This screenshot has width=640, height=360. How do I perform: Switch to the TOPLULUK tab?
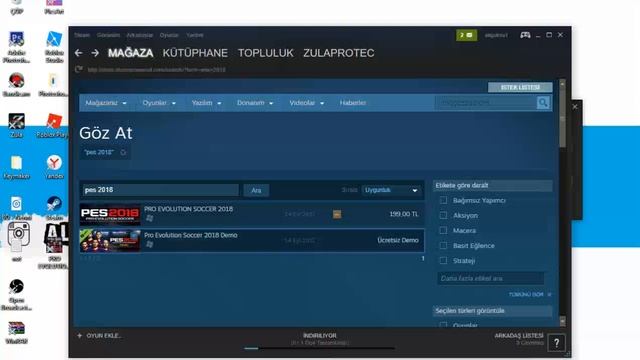[266, 53]
